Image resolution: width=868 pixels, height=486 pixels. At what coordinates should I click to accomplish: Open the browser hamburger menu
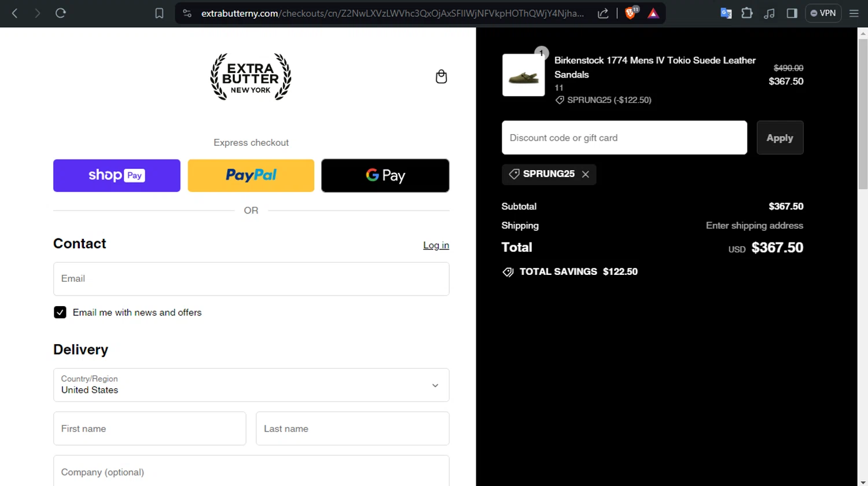(x=854, y=13)
